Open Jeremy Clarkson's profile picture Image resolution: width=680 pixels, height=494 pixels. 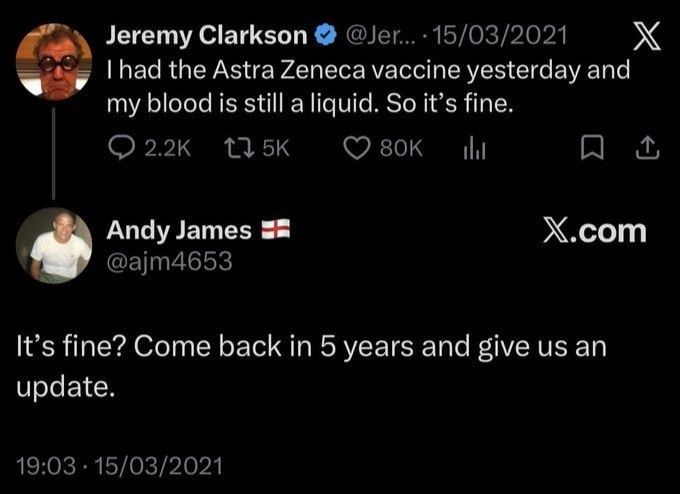point(54,61)
